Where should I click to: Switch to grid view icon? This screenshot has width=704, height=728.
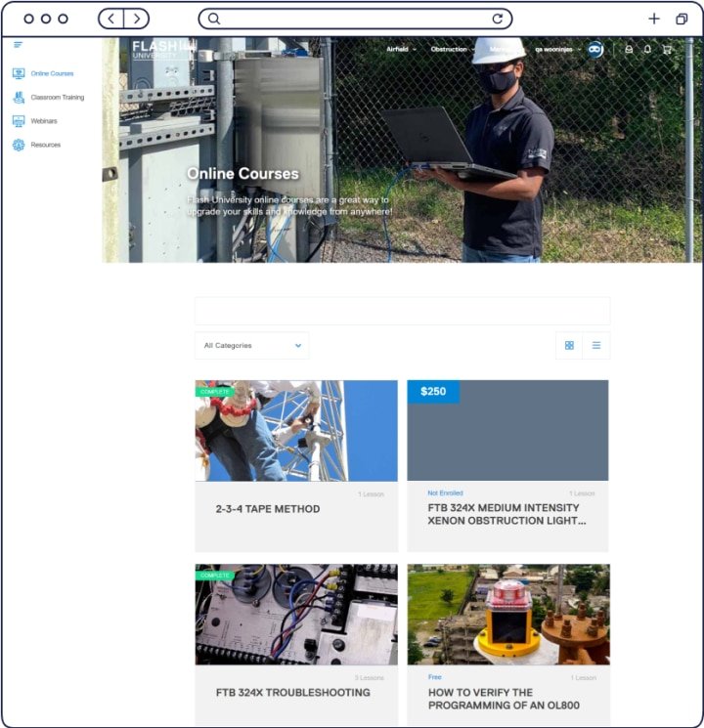click(x=569, y=345)
